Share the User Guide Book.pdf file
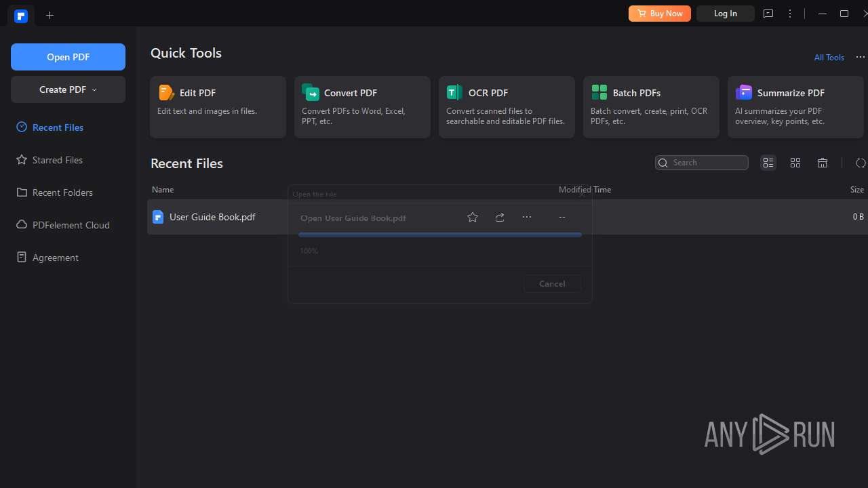The image size is (868, 488). coord(500,218)
